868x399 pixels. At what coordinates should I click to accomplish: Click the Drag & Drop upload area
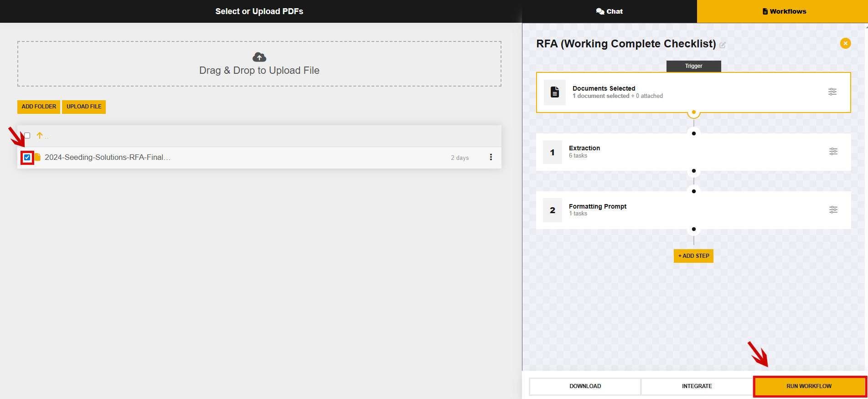pos(259,71)
